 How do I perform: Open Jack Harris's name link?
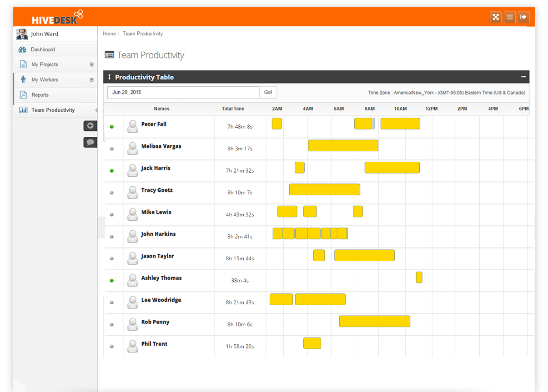pos(156,168)
